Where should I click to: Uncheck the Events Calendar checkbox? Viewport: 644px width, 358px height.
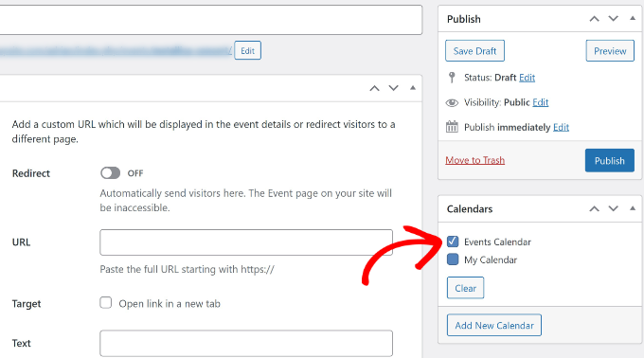[x=453, y=242]
